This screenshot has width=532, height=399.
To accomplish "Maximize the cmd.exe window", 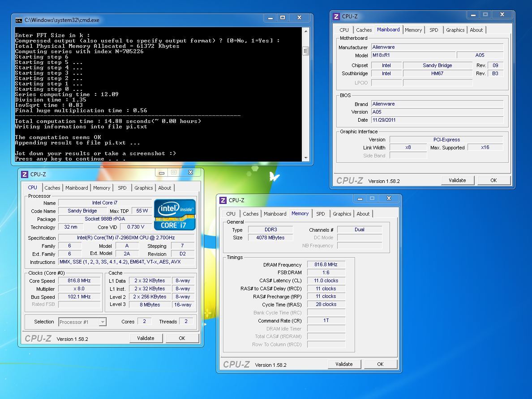I will [x=282, y=17].
